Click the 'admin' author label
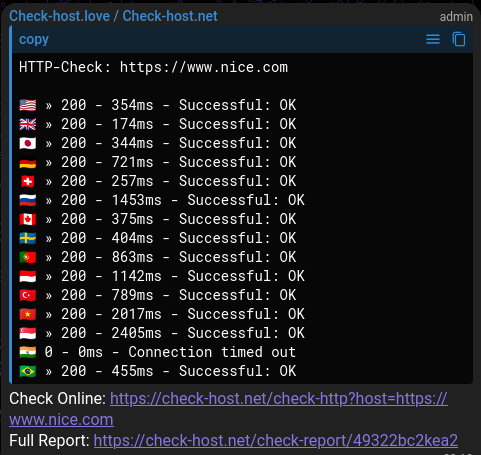Viewport: 481px width, 455px height. click(456, 17)
